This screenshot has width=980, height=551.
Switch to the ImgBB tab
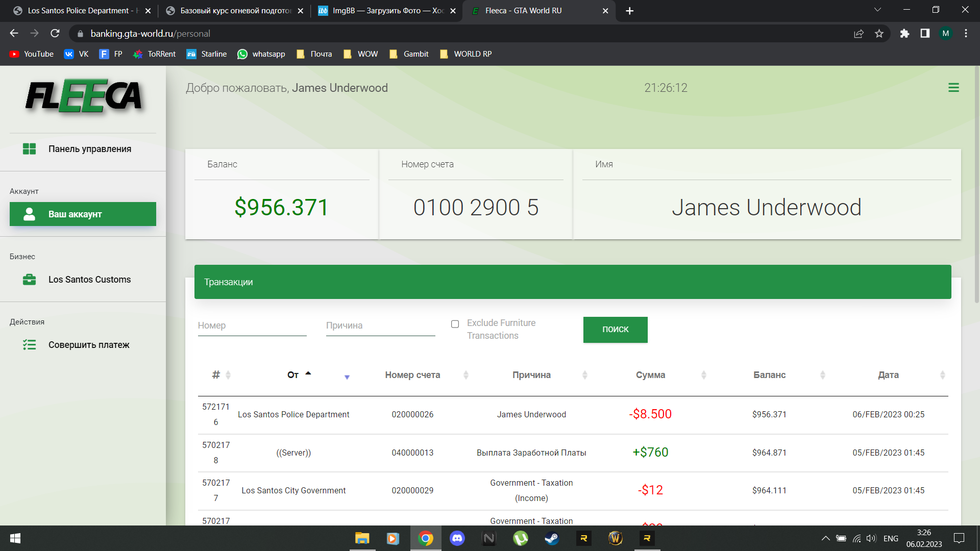(x=386, y=11)
